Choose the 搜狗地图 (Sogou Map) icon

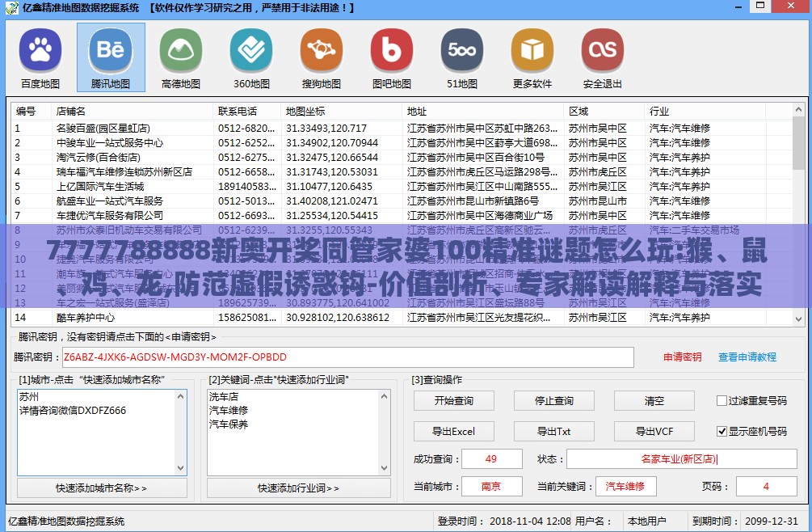(322, 57)
